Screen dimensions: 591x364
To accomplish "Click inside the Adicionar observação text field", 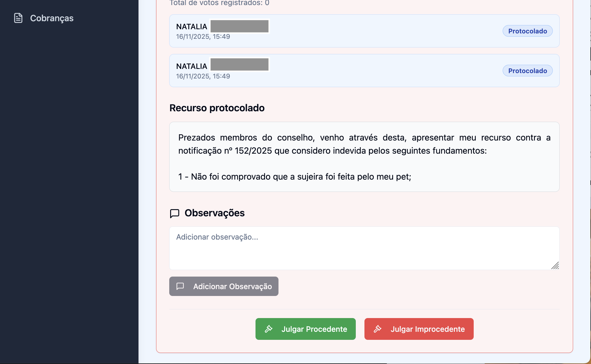I will (364, 248).
